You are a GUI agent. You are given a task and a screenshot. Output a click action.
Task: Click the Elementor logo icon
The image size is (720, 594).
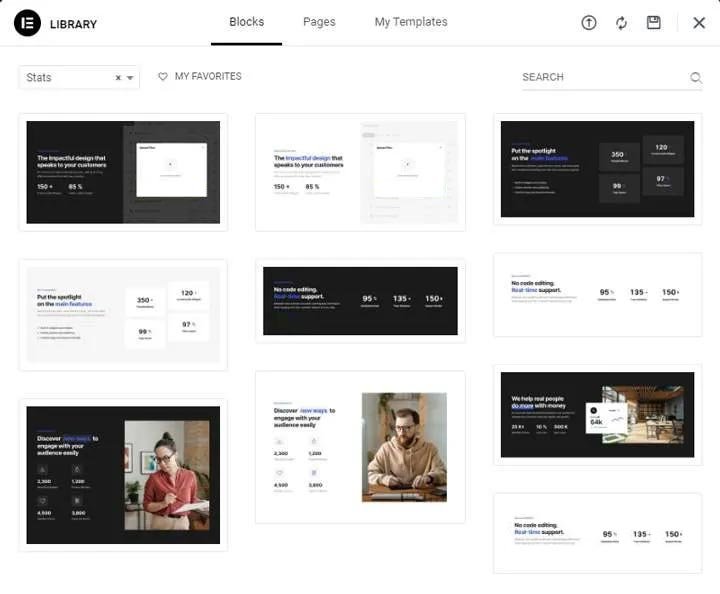pos(27,23)
